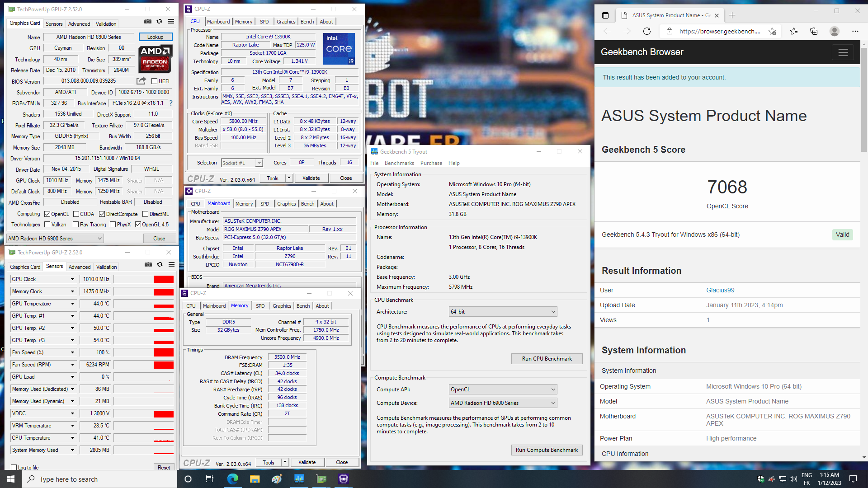Viewport: 868px width, 488px height.
Task: Click the AMD Radeon logo in GPU-Z
Action: pos(155,59)
